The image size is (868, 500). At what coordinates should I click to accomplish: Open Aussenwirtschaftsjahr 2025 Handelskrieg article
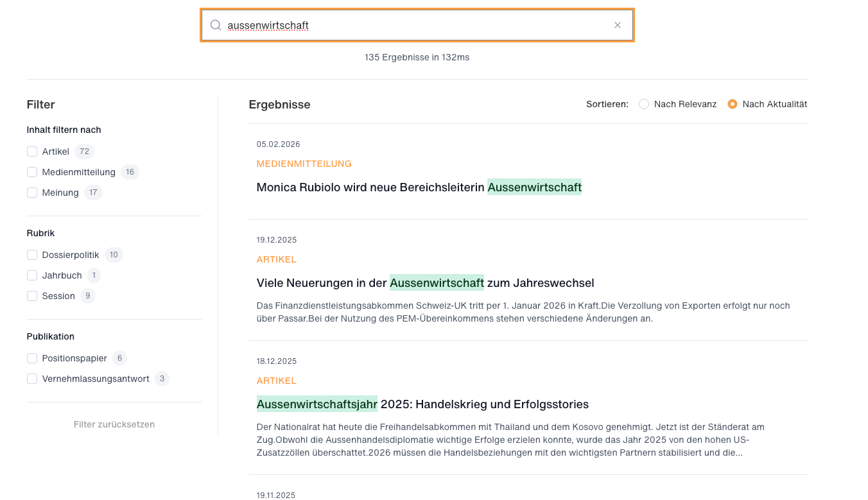422,404
